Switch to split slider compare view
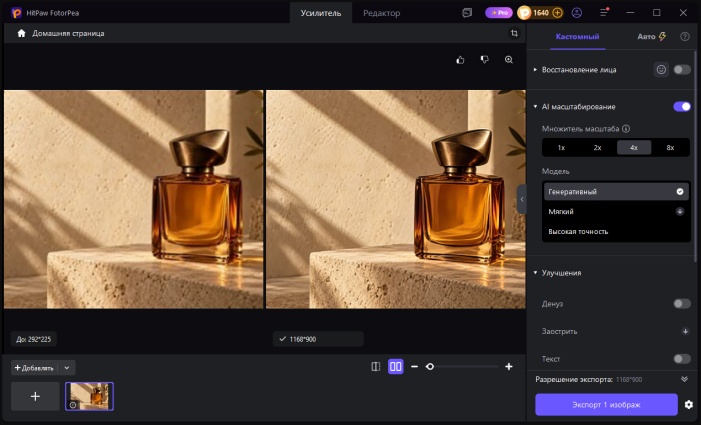The width and height of the screenshot is (701, 425). pyautogui.click(x=376, y=366)
